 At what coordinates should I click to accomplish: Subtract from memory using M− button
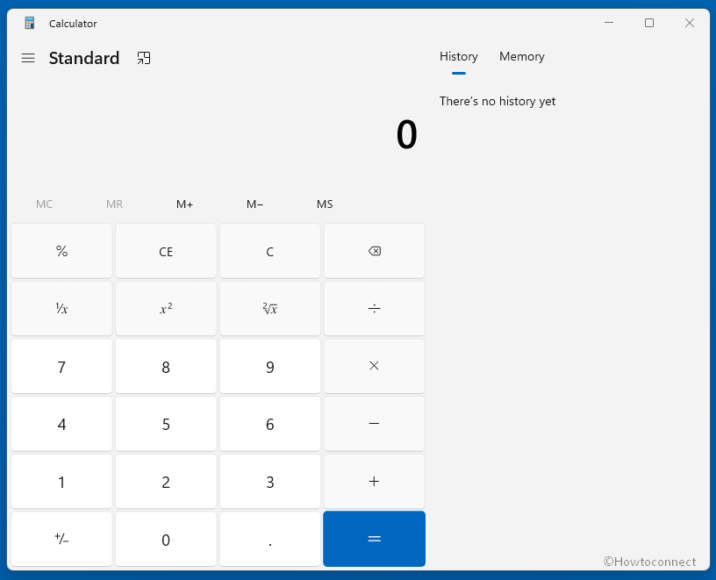tap(255, 204)
